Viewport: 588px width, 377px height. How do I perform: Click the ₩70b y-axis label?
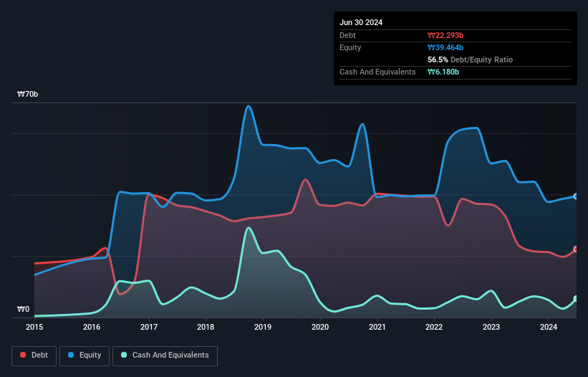tap(27, 94)
